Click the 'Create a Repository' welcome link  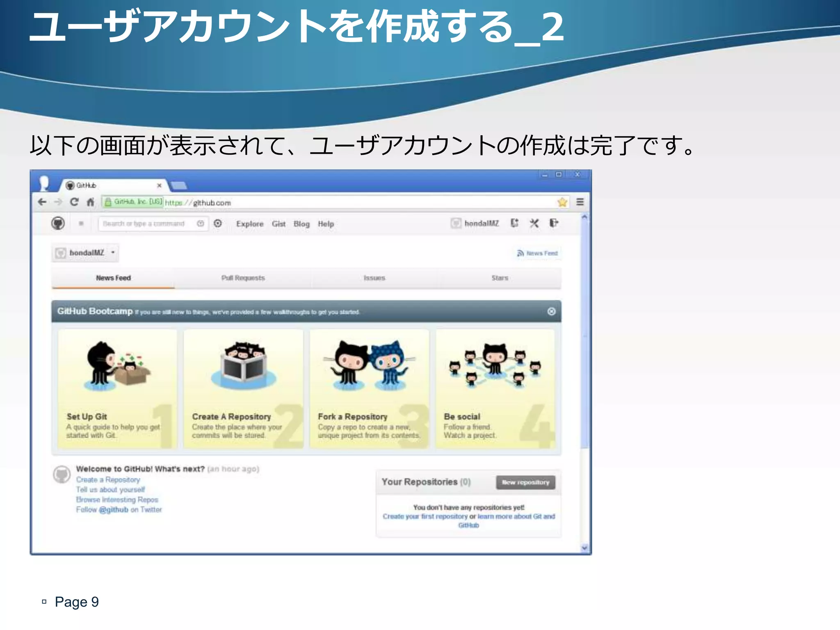pos(108,479)
